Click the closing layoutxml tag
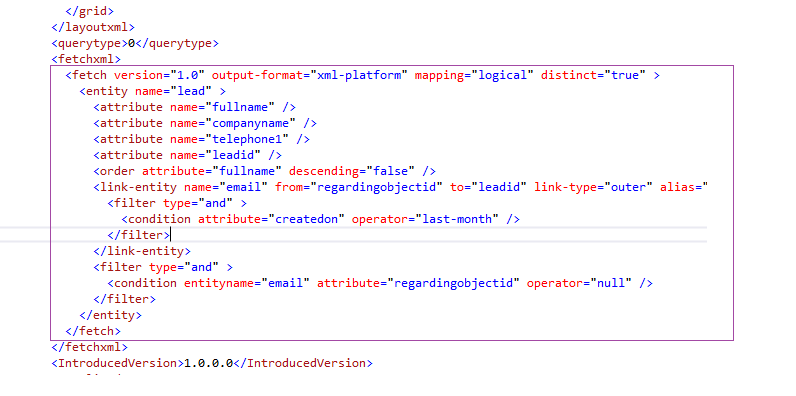 coord(93,27)
